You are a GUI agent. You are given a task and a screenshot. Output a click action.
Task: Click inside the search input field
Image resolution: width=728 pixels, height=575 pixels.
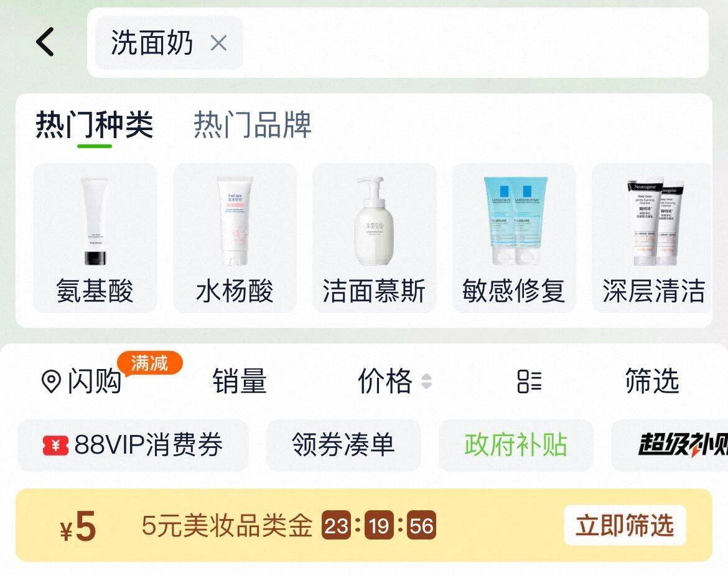474,43
